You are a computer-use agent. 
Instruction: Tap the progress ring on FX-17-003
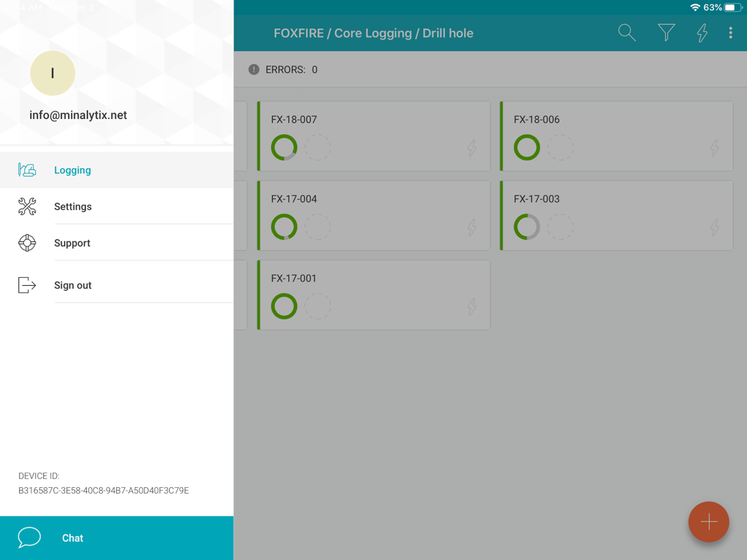click(527, 227)
